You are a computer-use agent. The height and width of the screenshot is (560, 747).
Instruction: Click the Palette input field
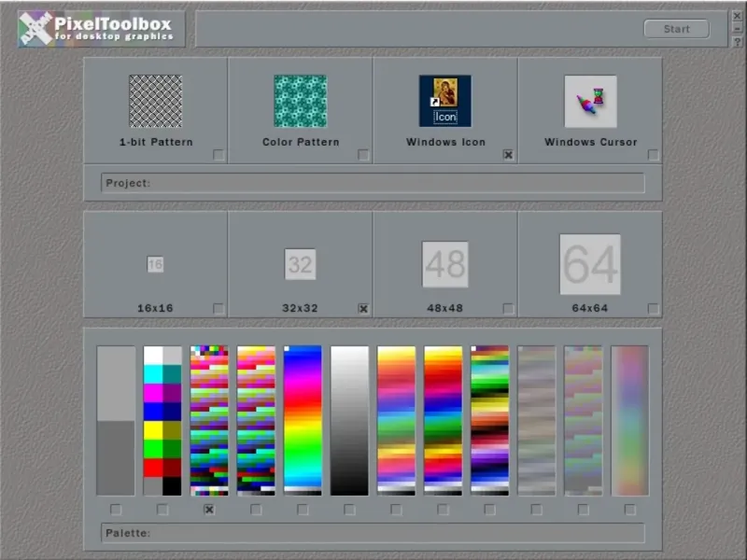[x=373, y=533]
